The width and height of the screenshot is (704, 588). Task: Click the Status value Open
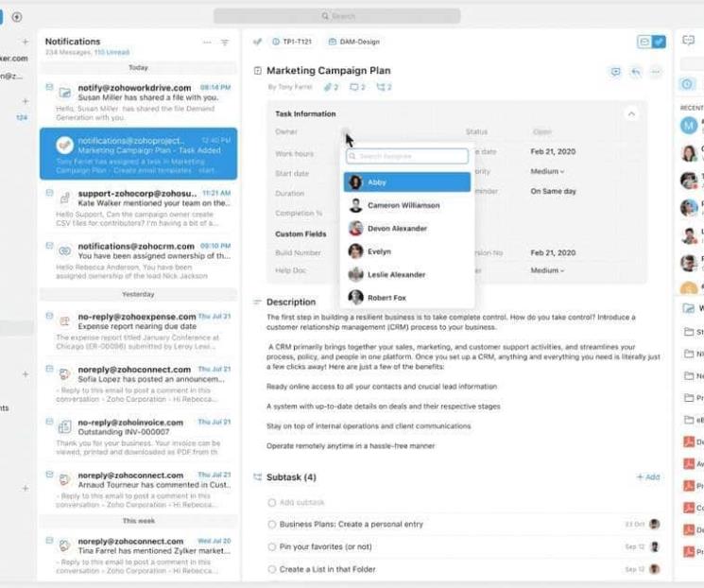pos(541,132)
